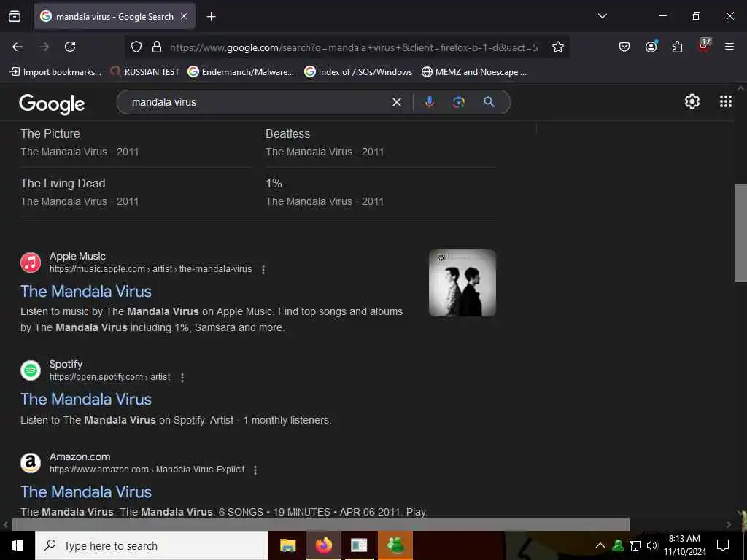747x560 pixels.
Task: Open volume control in tray
Action: pos(652,545)
